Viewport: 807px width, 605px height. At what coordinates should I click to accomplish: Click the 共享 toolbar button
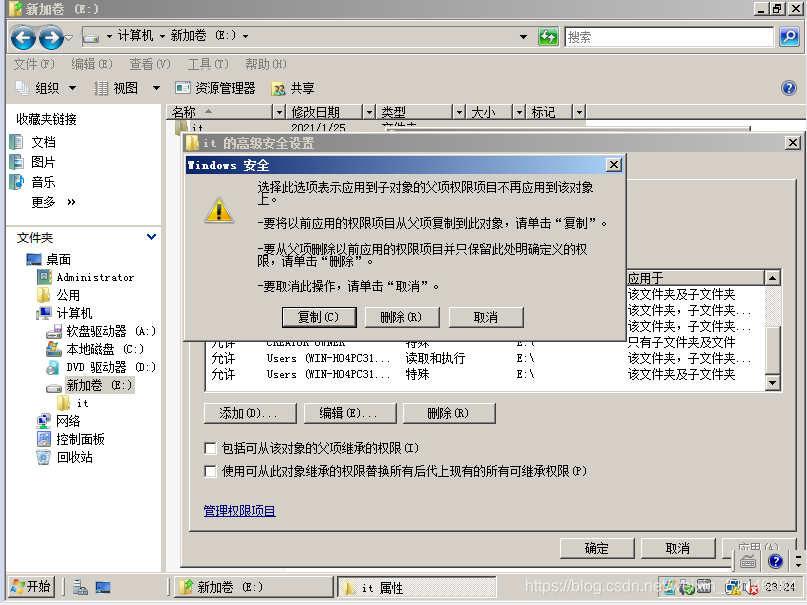coord(293,88)
